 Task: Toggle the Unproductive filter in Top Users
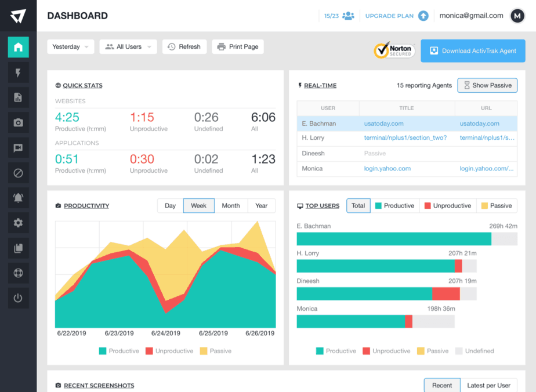click(x=448, y=206)
